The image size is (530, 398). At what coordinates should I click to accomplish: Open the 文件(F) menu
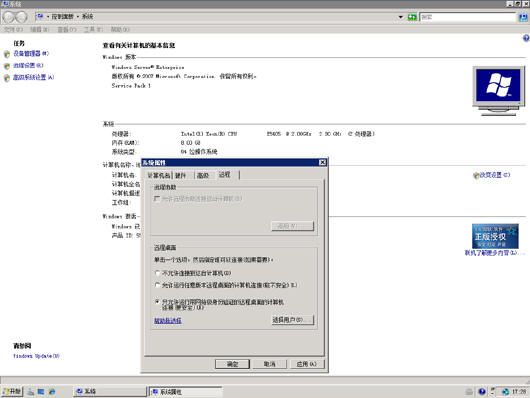tap(13, 29)
